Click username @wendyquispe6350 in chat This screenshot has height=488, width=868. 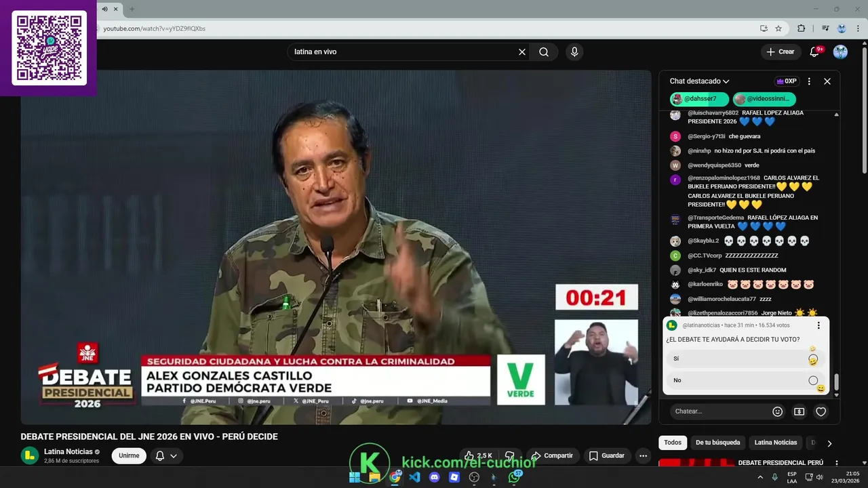tap(714, 165)
